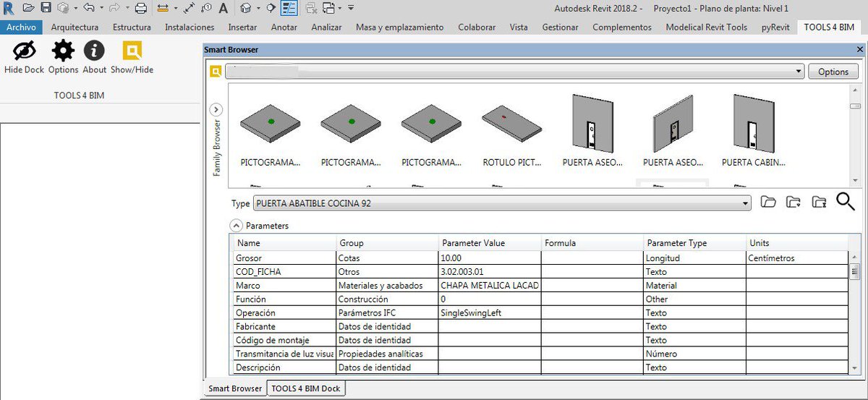The image size is (868, 400).
Task: Click the Redo arrow icon
Action: pyautogui.click(x=114, y=8)
